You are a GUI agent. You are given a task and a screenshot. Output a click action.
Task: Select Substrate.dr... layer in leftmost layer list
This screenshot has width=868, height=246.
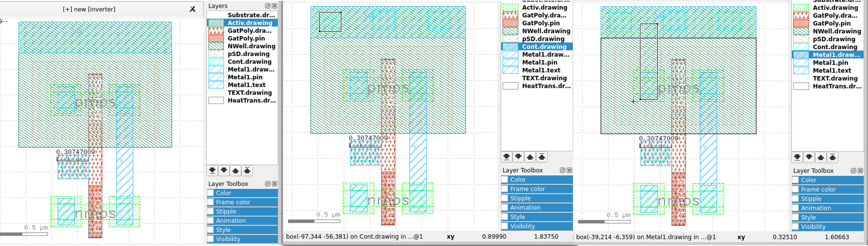coord(251,15)
